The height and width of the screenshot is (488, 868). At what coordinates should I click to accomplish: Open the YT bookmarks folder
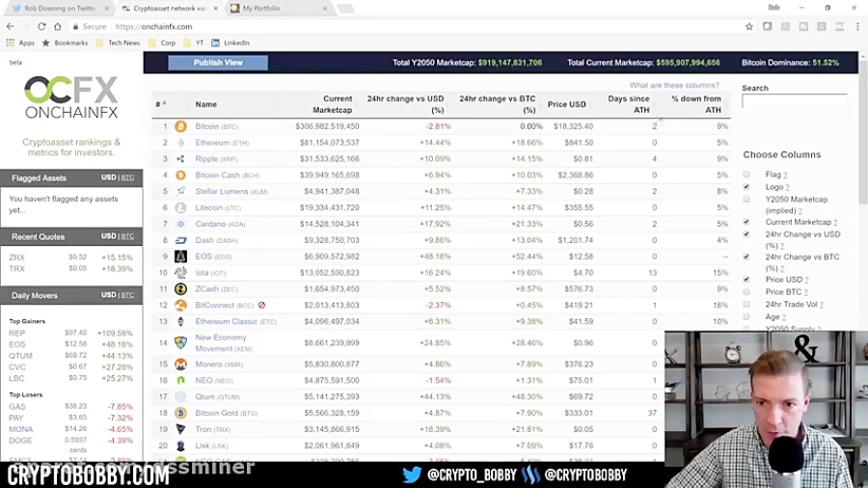[193, 42]
